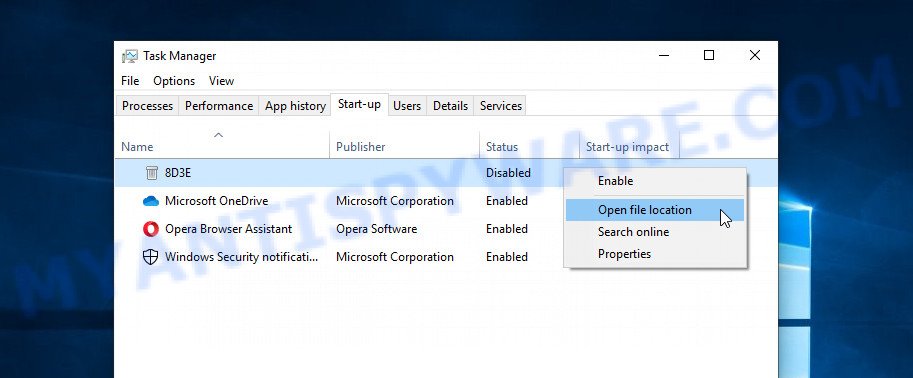Minimize the Task Manager window

pyautogui.click(x=664, y=55)
